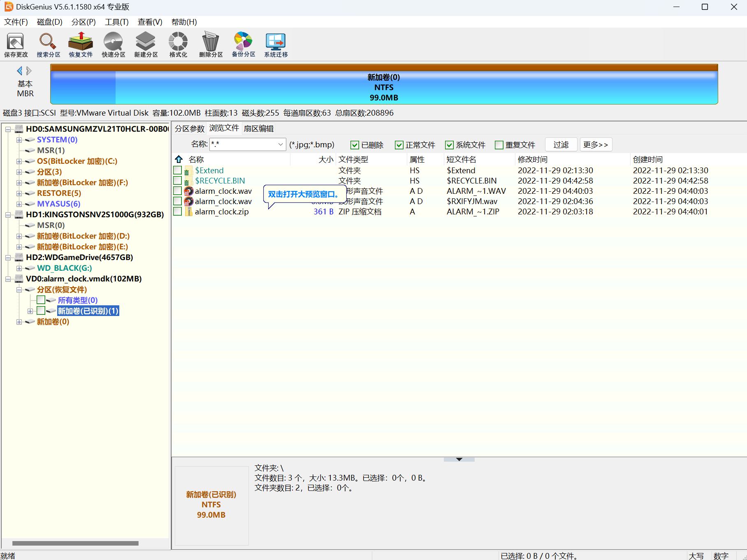This screenshot has width=747, height=560.
Task: Open the 磁盘(D) menu
Action: 50,22
